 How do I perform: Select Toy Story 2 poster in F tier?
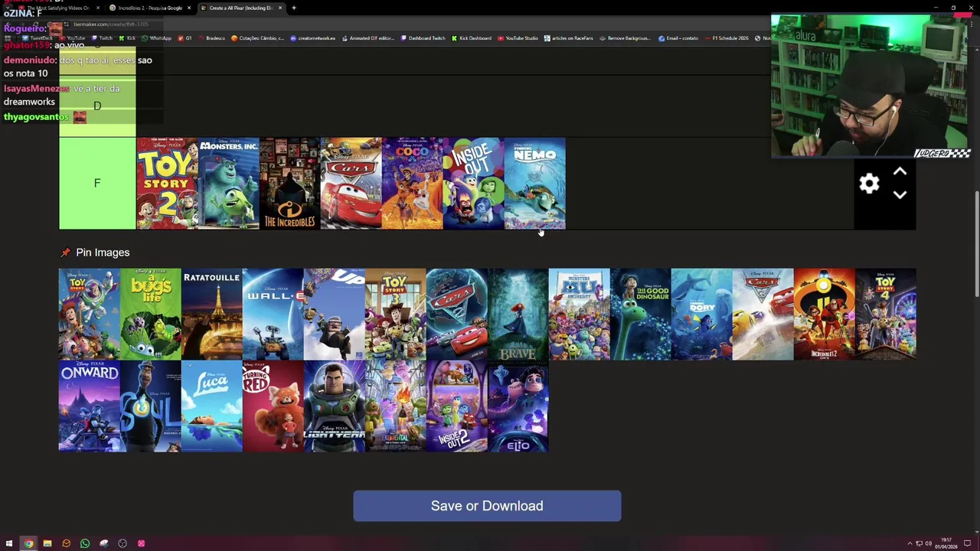[167, 184]
